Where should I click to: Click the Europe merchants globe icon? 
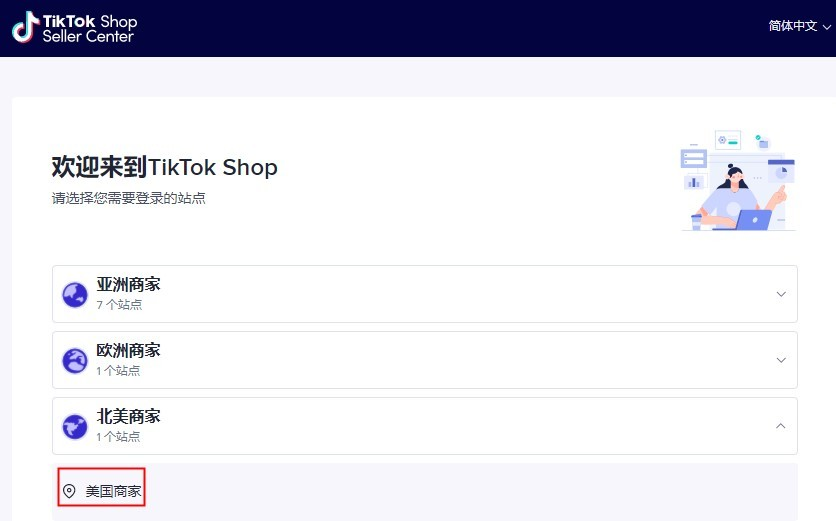coord(75,360)
